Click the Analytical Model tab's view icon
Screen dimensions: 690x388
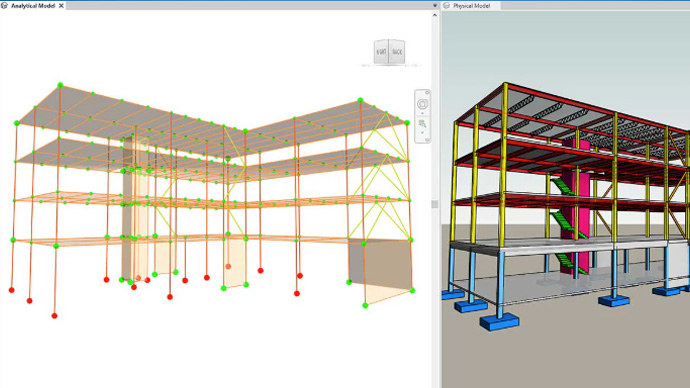pos(4,6)
